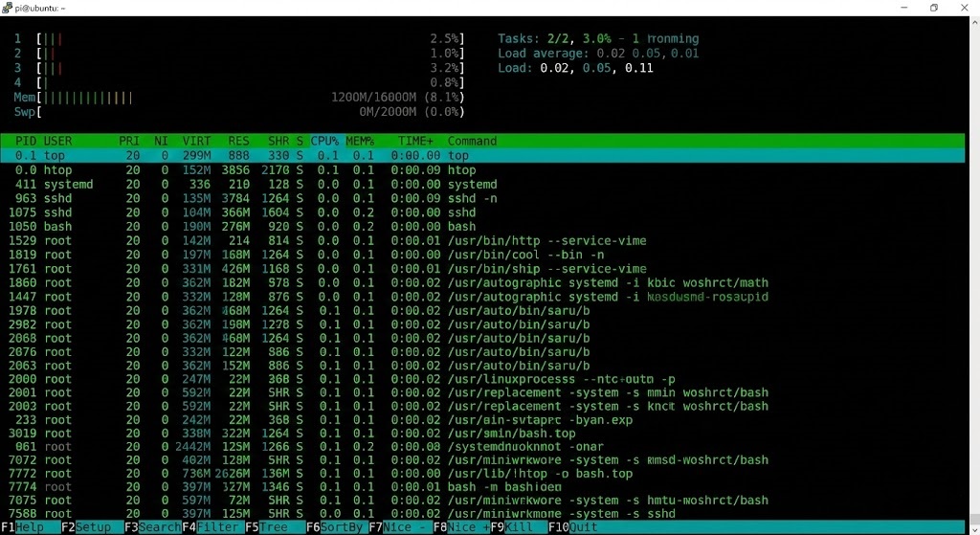
Task: Select the saru/b row with PID 2063
Action: 482,366
